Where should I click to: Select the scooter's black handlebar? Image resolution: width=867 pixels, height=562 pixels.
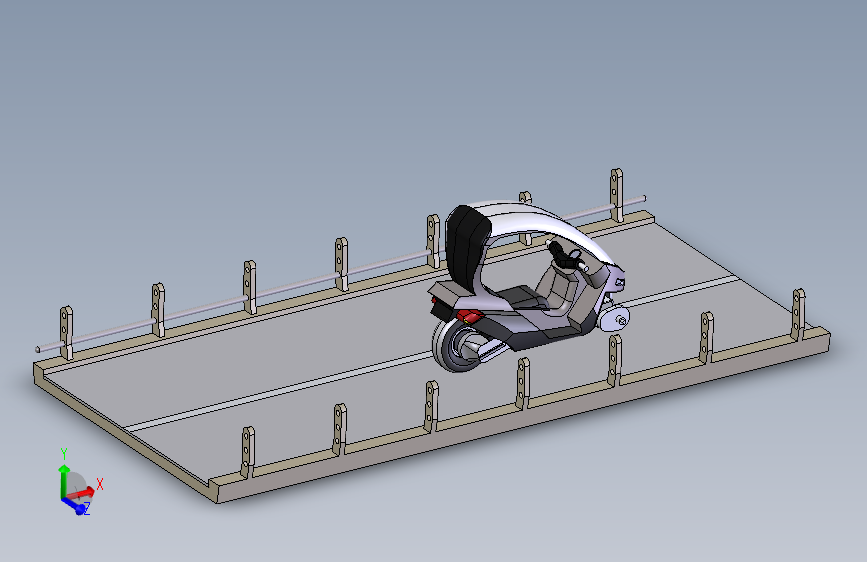point(567,257)
